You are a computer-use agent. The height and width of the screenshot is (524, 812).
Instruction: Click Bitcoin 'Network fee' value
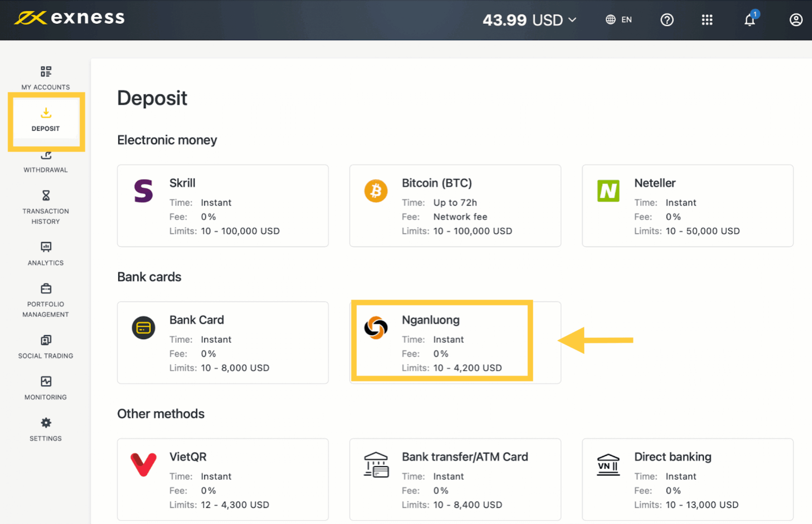[460, 217]
